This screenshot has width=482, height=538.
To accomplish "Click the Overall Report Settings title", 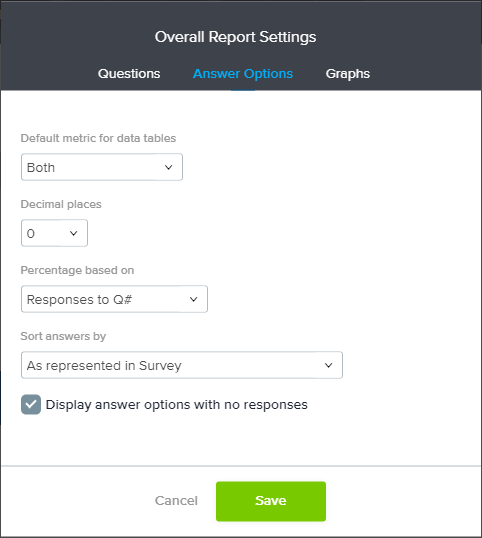I will click(235, 37).
